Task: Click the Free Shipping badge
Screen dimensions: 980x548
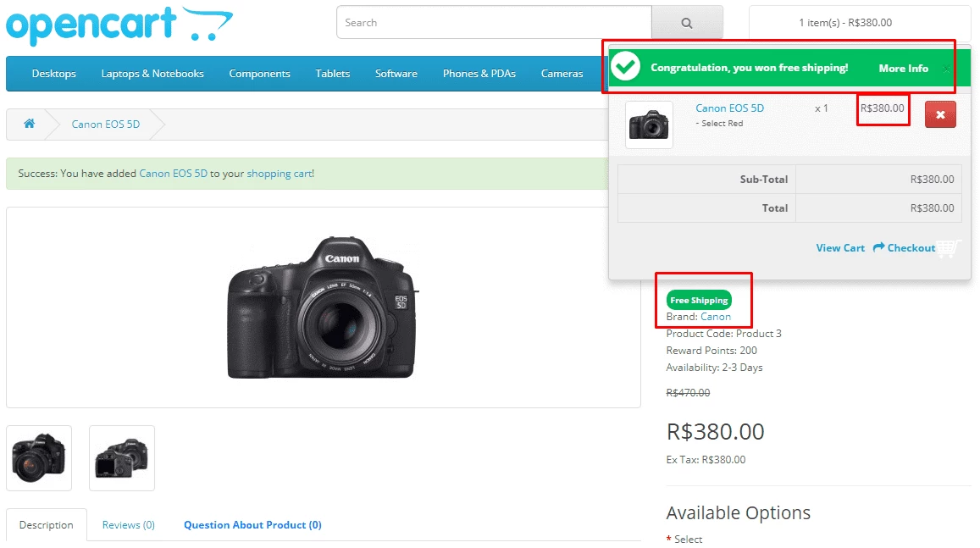Action: [x=699, y=300]
